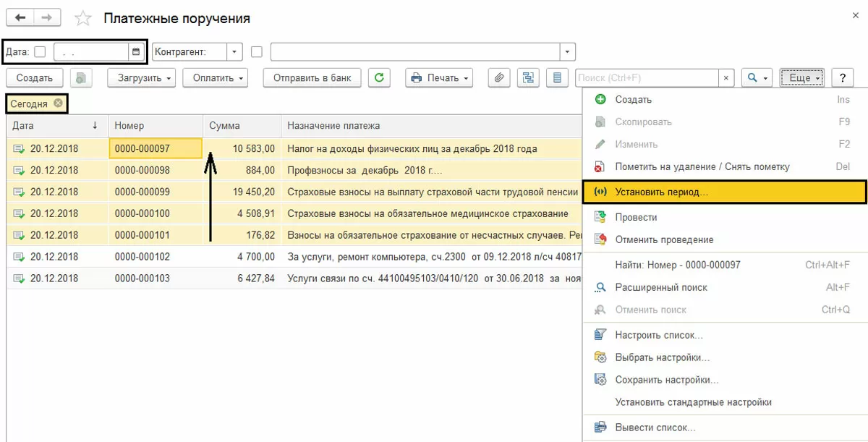Choose Найти: Номер - 0000-000097
868x442 pixels.
point(725,265)
